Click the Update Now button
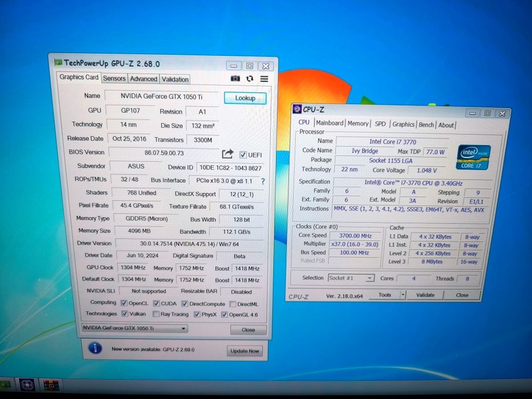The height and width of the screenshot is (399, 532). 245,351
